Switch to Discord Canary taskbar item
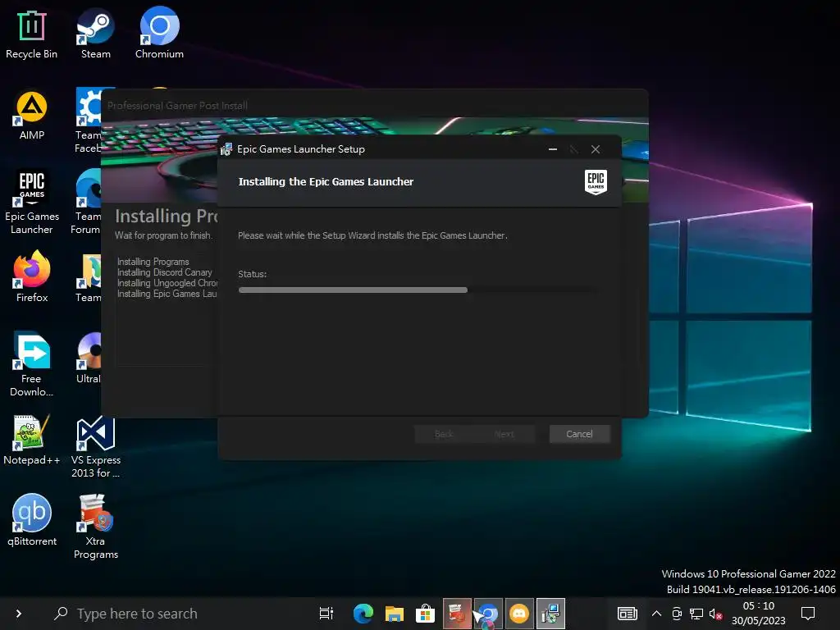This screenshot has width=840, height=630. click(518, 614)
